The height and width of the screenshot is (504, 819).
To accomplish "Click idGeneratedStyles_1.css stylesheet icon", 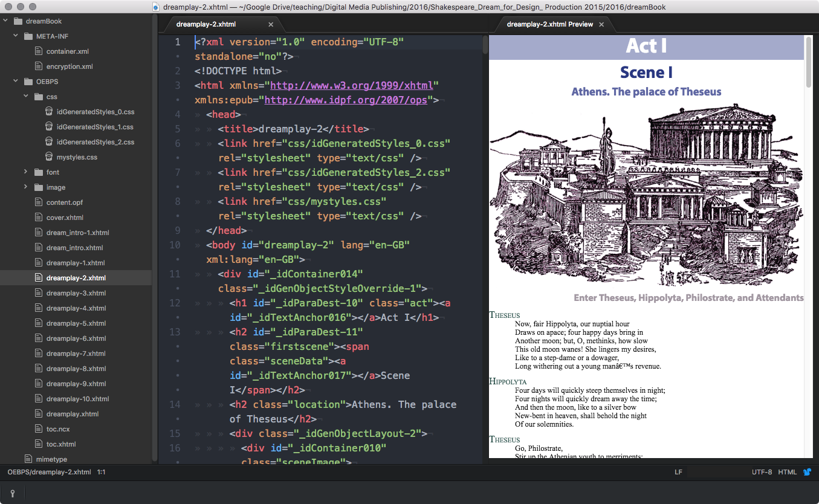I will point(48,127).
